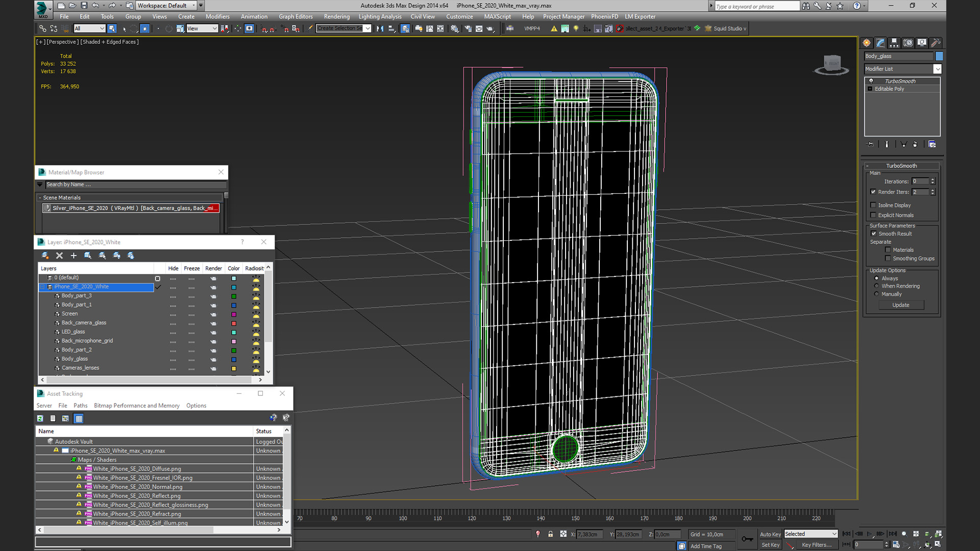Click the Align tool icon
The height and width of the screenshot is (551, 980).
pos(391,29)
